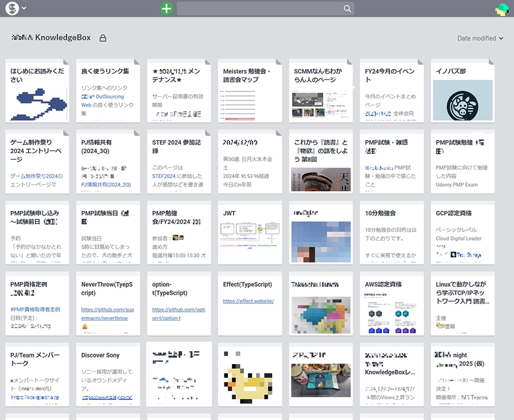
Task: Open the JWT page card
Action: tap(250, 233)
